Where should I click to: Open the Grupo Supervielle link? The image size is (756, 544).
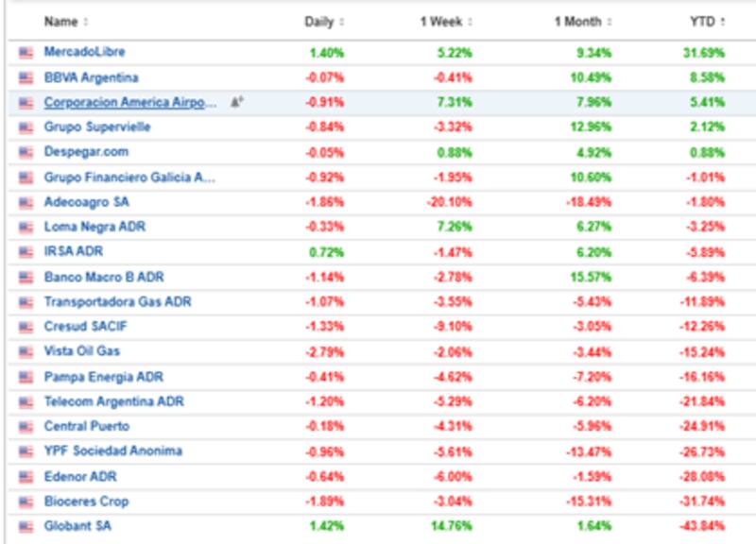coord(96,127)
